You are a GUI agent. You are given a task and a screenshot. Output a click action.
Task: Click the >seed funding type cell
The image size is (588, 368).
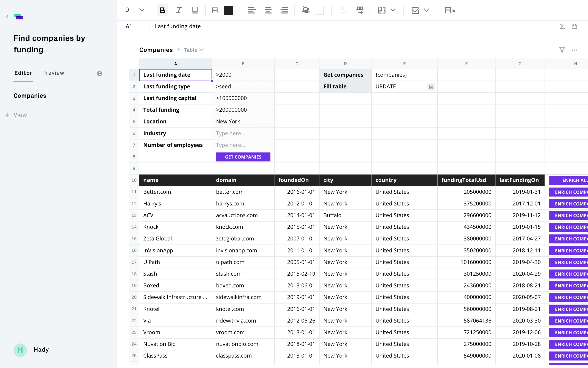coord(243,86)
